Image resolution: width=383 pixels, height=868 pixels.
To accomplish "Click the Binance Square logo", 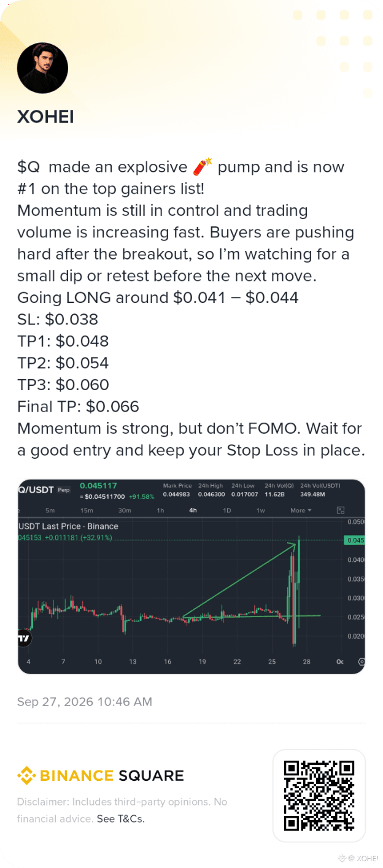I will point(101,776).
